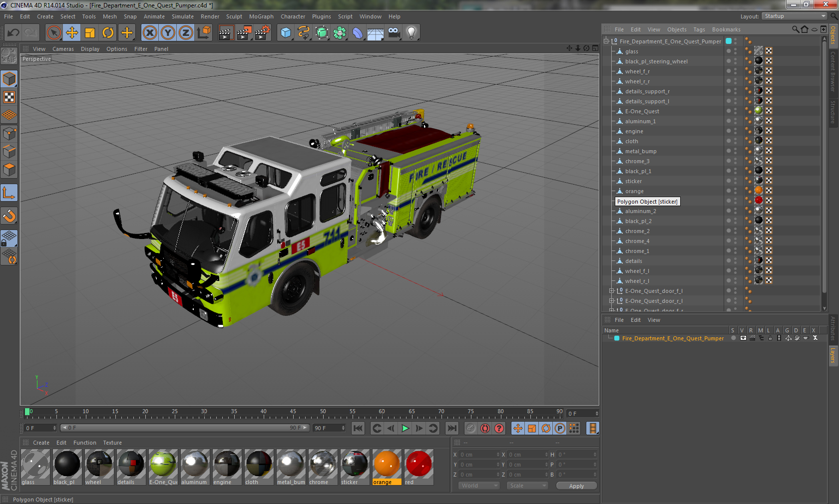
Task: Switch to Polygons mode
Action: pyautogui.click(x=9, y=170)
